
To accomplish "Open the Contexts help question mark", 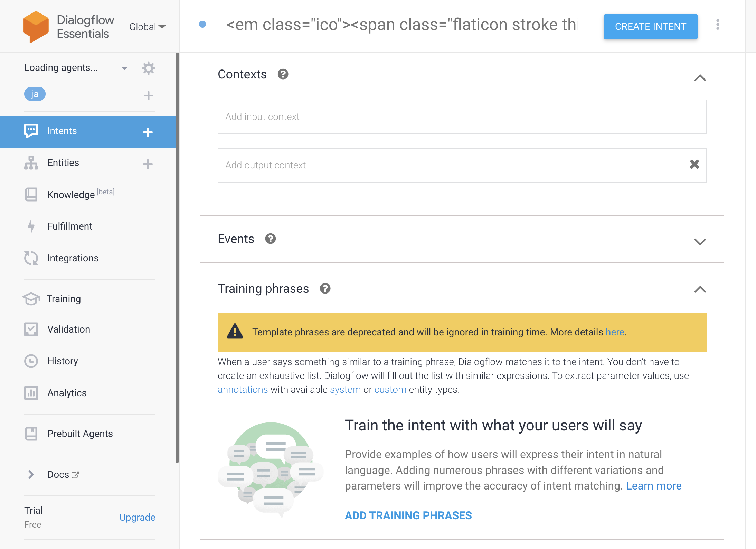I will [283, 74].
